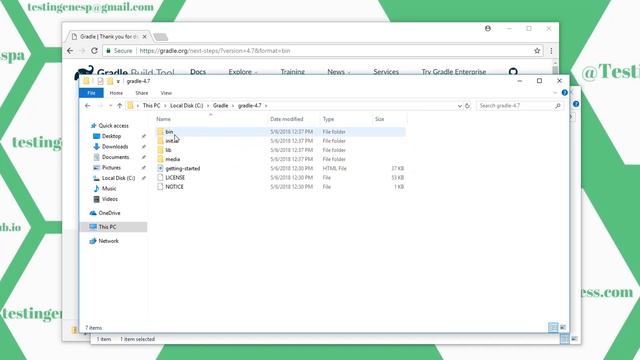The image size is (640, 360).
Task: Select the NOTICE file
Action: click(174, 187)
